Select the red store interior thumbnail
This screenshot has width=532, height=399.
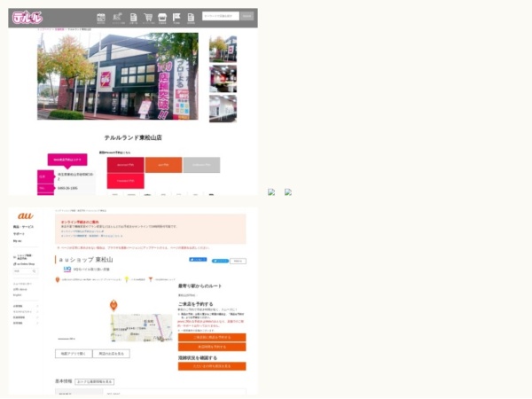click(x=223, y=79)
